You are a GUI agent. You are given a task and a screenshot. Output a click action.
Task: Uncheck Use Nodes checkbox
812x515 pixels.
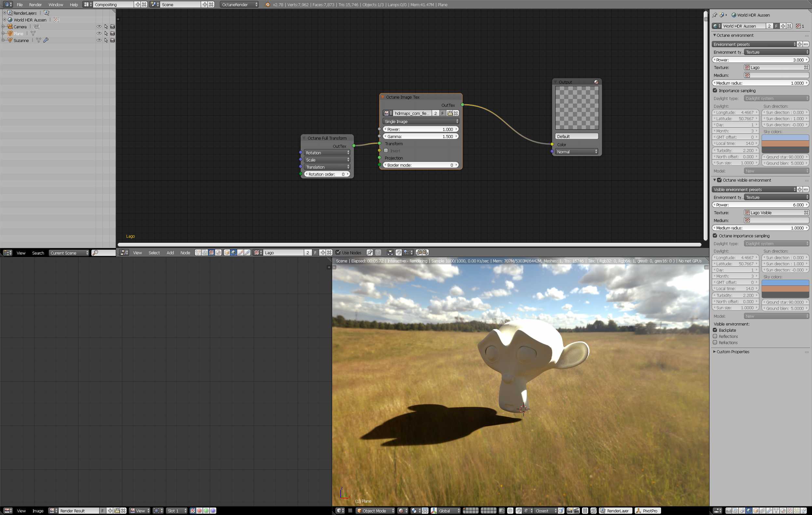point(338,252)
